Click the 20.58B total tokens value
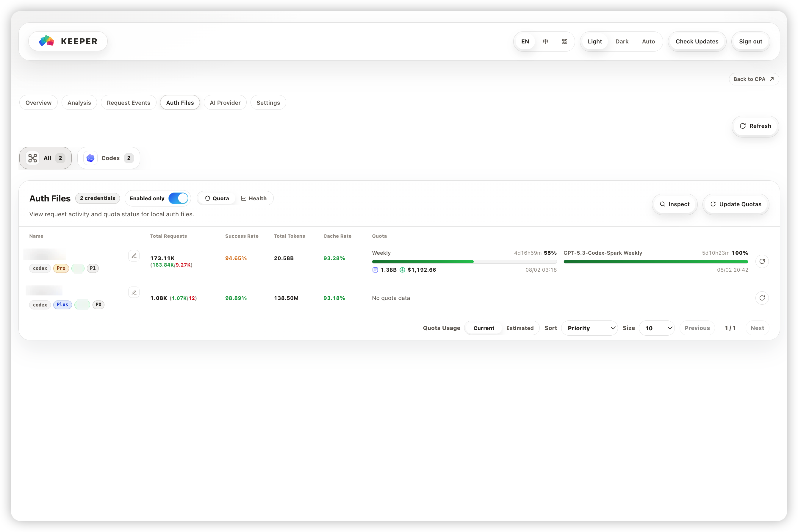The height and width of the screenshot is (532, 798). click(284, 258)
